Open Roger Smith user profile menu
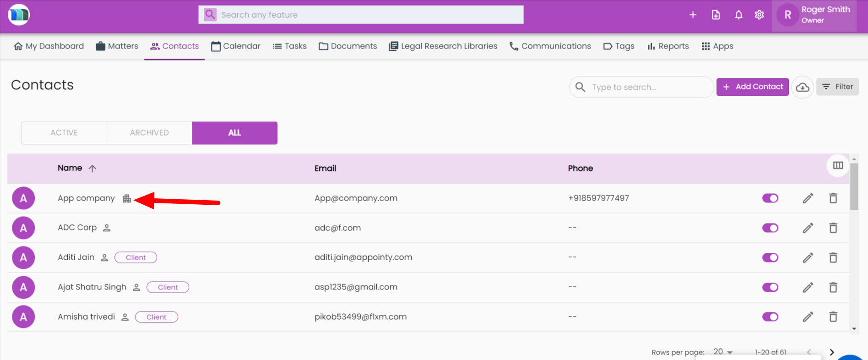868x360 pixels. [814, 15]
